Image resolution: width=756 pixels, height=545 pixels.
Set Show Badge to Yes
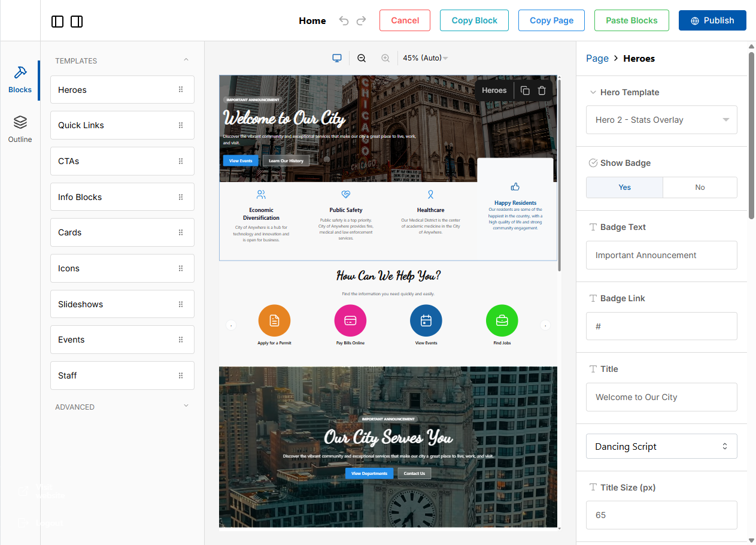624,187
